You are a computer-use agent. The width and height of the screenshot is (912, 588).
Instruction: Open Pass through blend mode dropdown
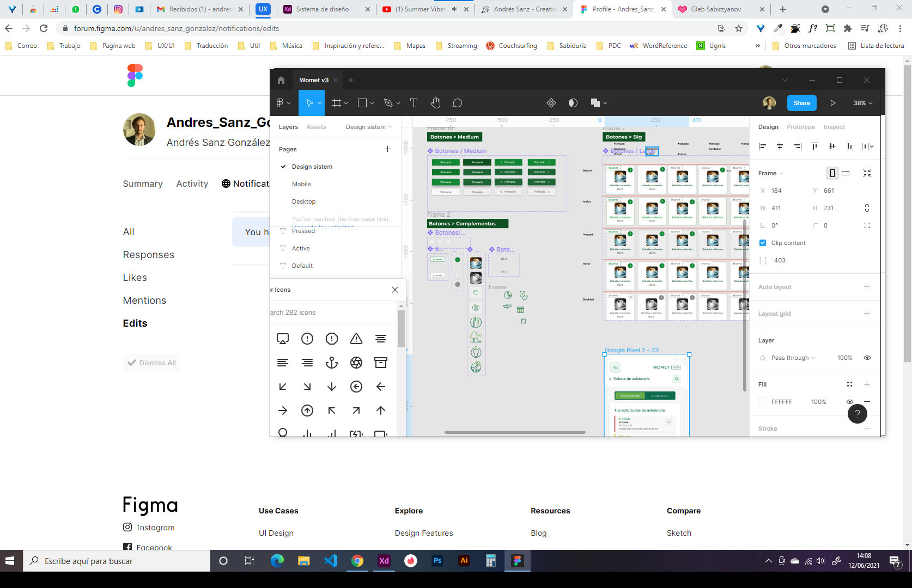click(x=793, y=358)
